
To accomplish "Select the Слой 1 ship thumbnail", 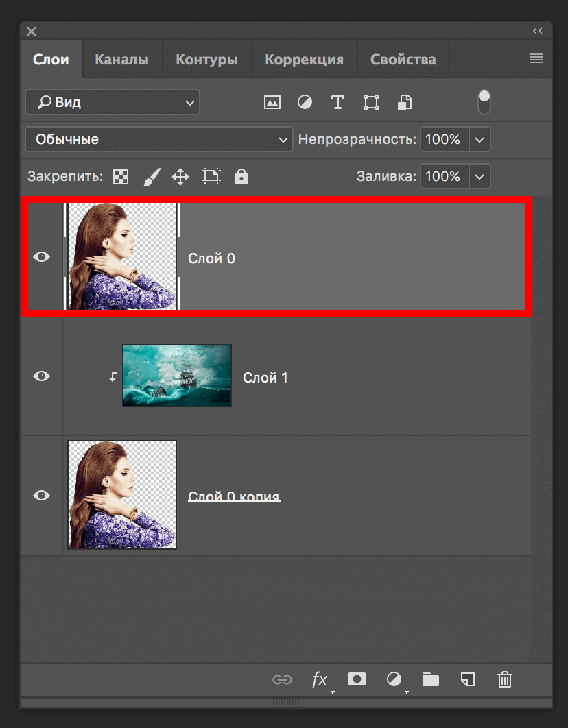I will click(x=176, y=376).
